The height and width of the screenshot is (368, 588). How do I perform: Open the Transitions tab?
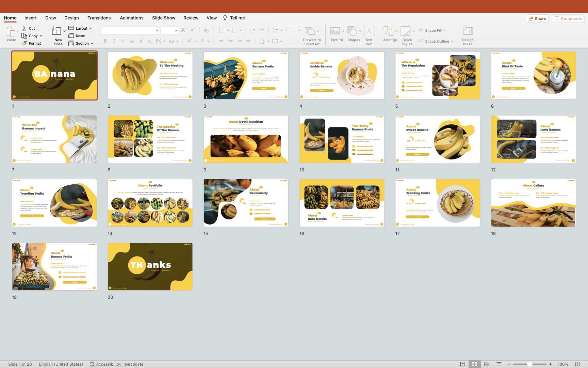[x=99, y=18]
